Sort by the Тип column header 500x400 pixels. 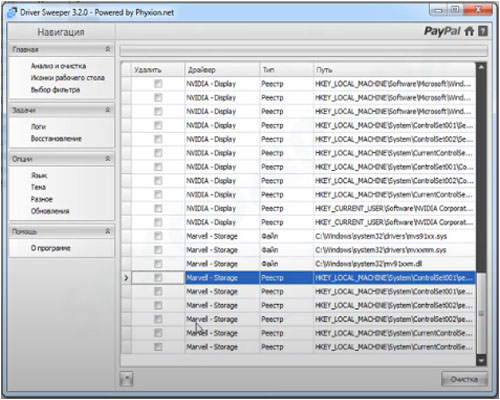286,70
